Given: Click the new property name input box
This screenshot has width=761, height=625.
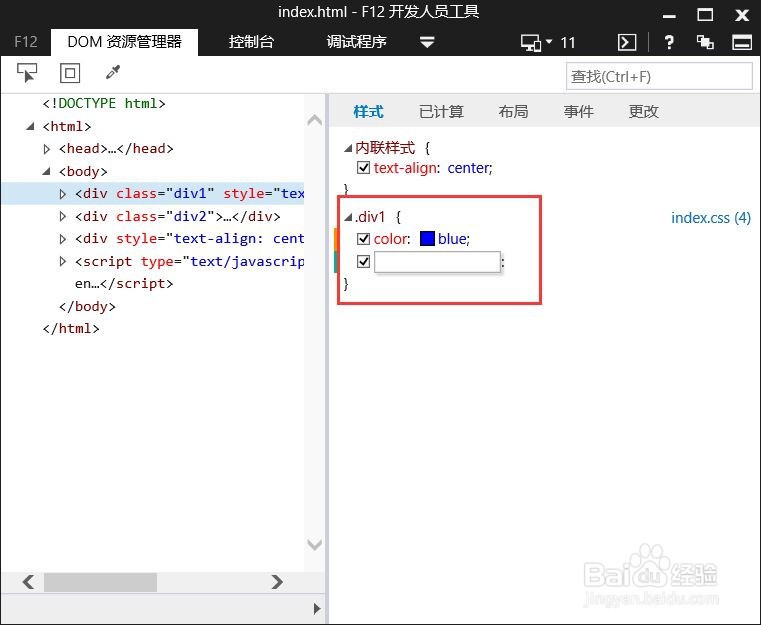Looking at the screenshot, I should 437,262.
